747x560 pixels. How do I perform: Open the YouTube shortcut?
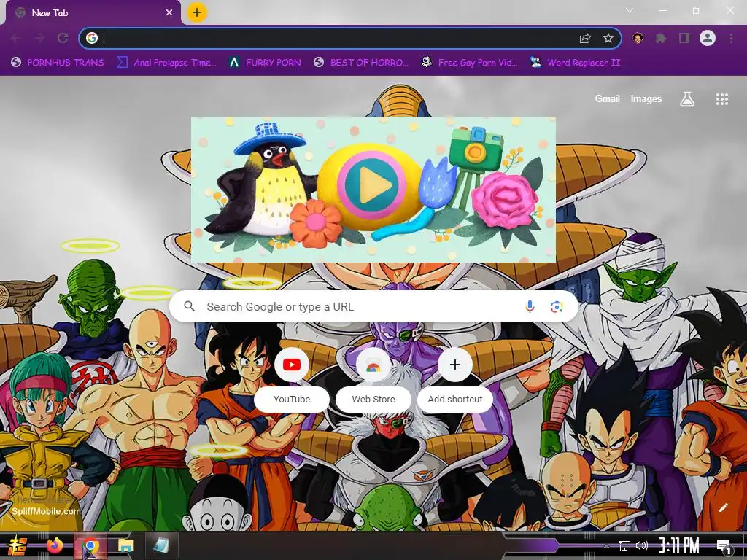[x=292, y=379]
